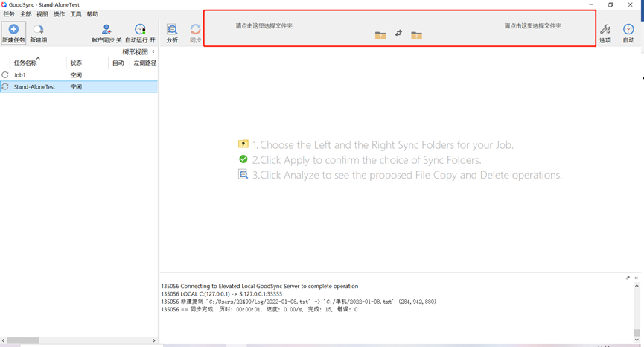Screen dimensions: 644x347
Task: Open the Auto (自动) clock icon
Action: 628,30
